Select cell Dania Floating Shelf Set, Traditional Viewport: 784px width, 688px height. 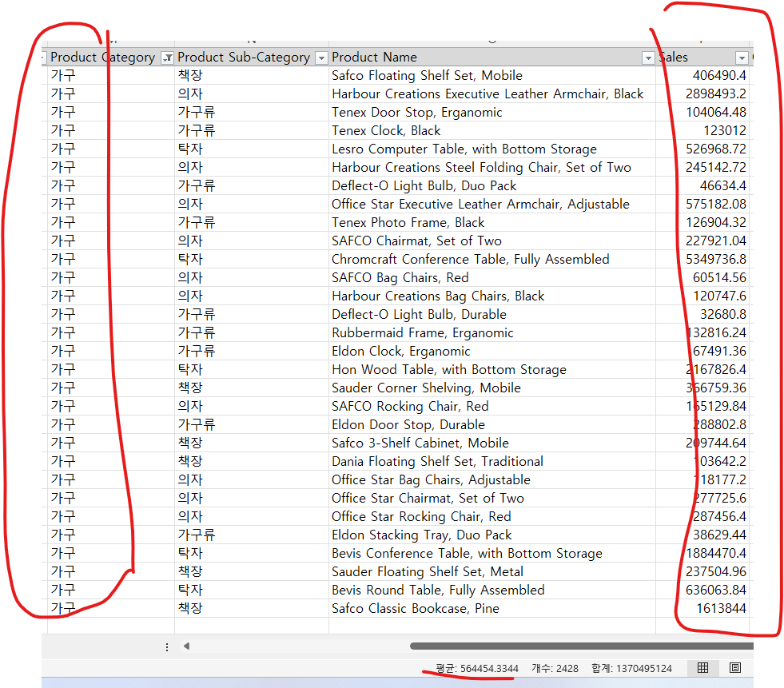point(492,462)
